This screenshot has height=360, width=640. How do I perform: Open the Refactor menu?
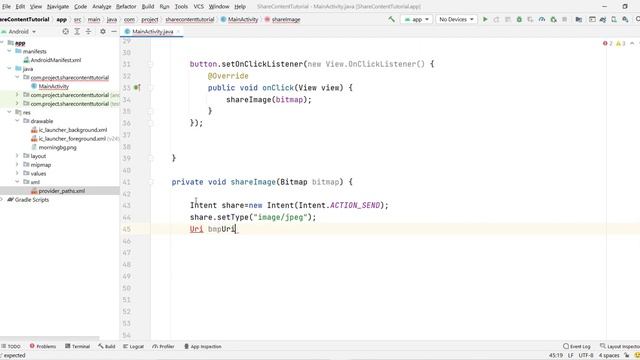[126, 7]
